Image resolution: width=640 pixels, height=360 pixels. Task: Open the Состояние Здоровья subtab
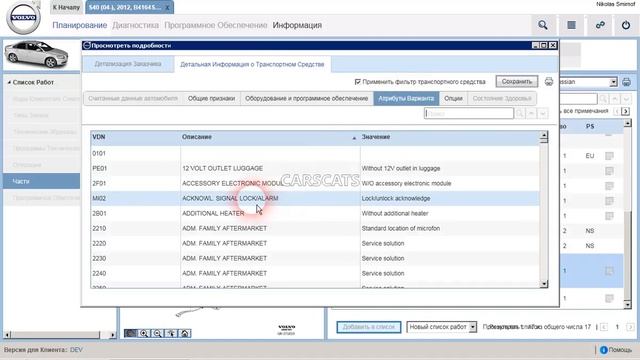coord(502,98)
